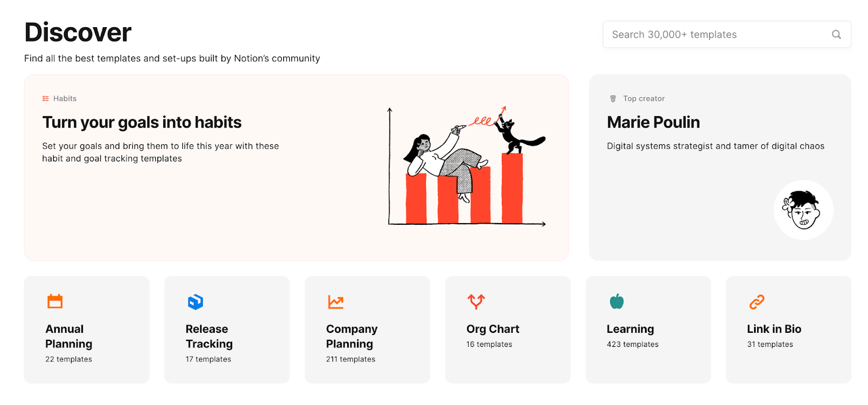
Task: Click the Company Planning chart icon
Action: click(336, 301)
